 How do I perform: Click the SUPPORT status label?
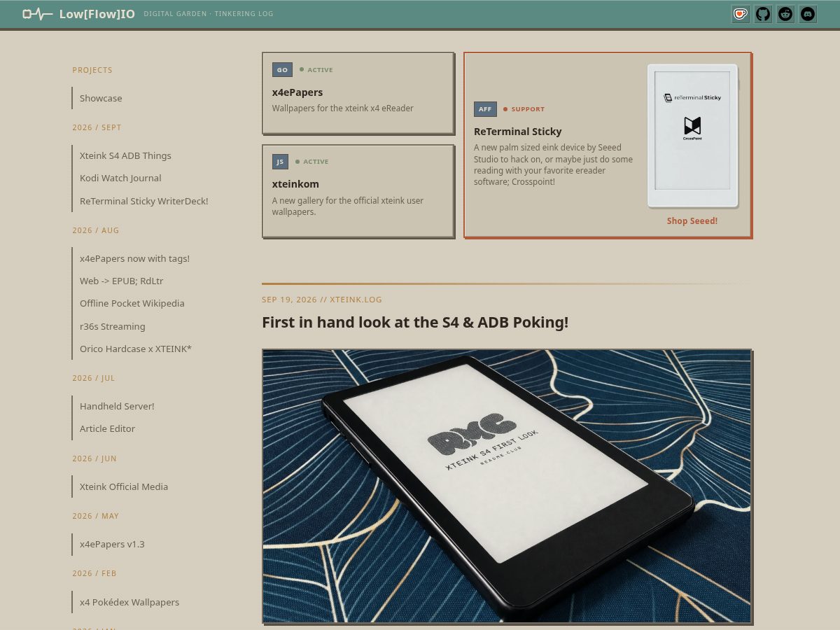point(524,109)
